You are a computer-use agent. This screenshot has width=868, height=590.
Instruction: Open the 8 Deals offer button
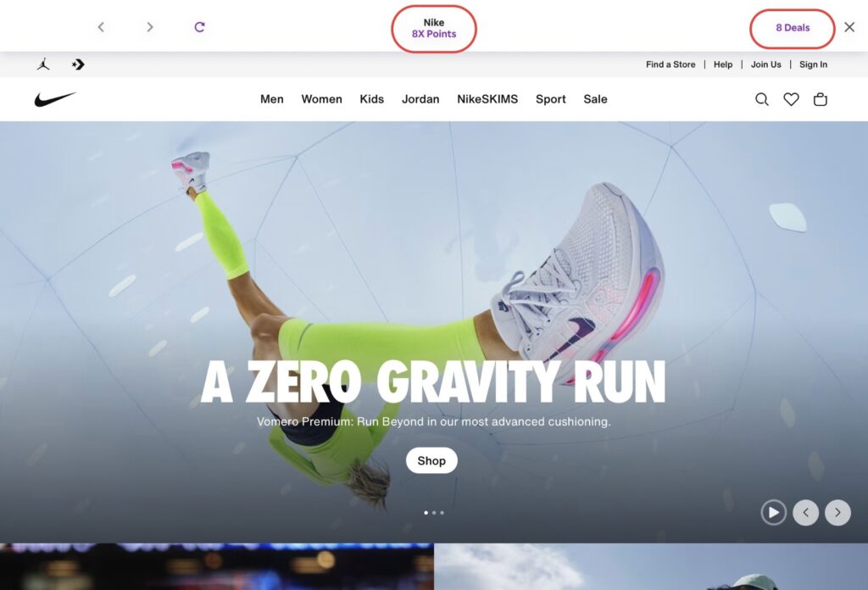(793, 28)
